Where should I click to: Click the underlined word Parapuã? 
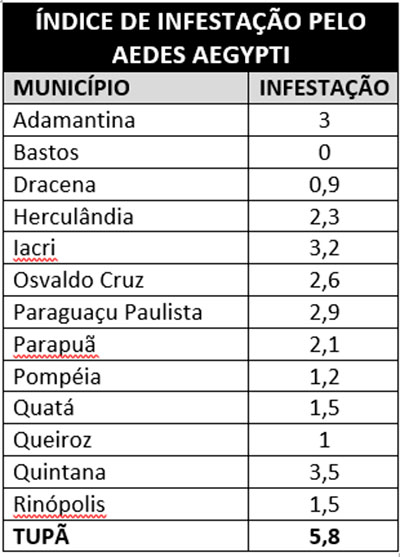[55, 345]
